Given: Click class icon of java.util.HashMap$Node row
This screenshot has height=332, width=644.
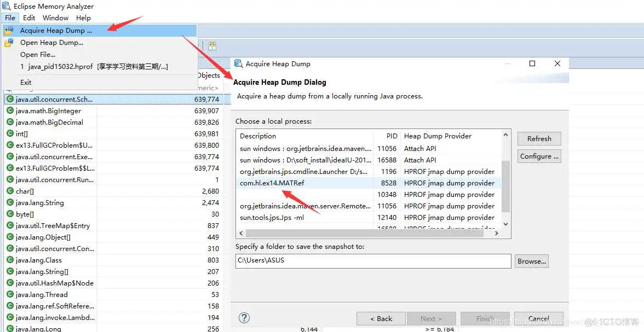Looking at the screenshot, I should 10,283.
